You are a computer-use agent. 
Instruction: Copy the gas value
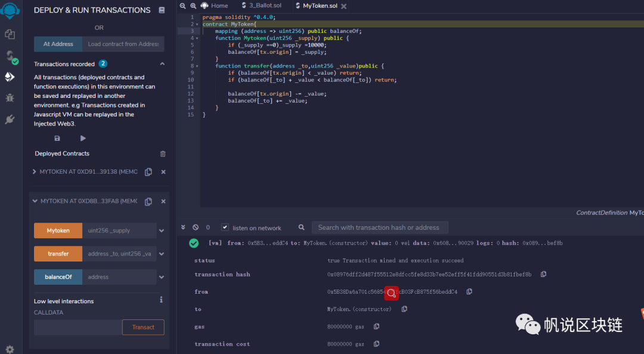(376, 326)
